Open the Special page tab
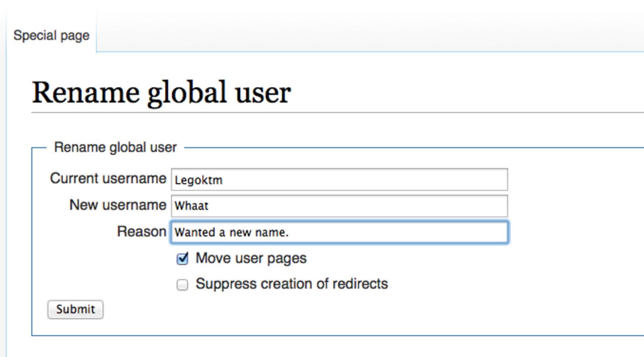 tap(51, 36)
